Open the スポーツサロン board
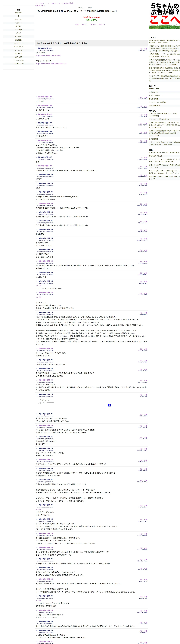This screenshot has width=180, height=644. pos(18,43)
